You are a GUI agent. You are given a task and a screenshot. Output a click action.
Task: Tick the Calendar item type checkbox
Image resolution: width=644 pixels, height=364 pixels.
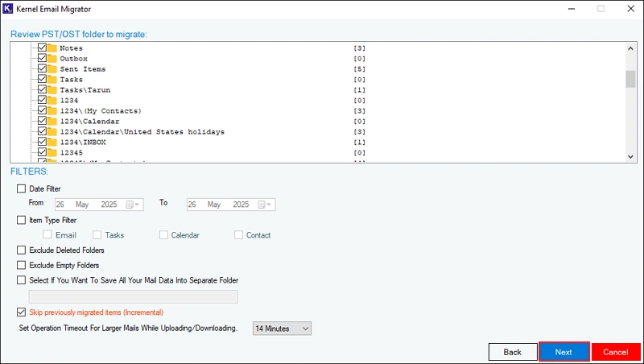[x=163, y=234]
